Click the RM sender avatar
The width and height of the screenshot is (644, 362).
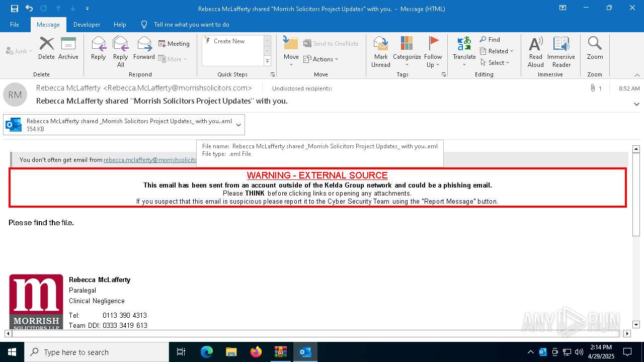pos(15,95)
